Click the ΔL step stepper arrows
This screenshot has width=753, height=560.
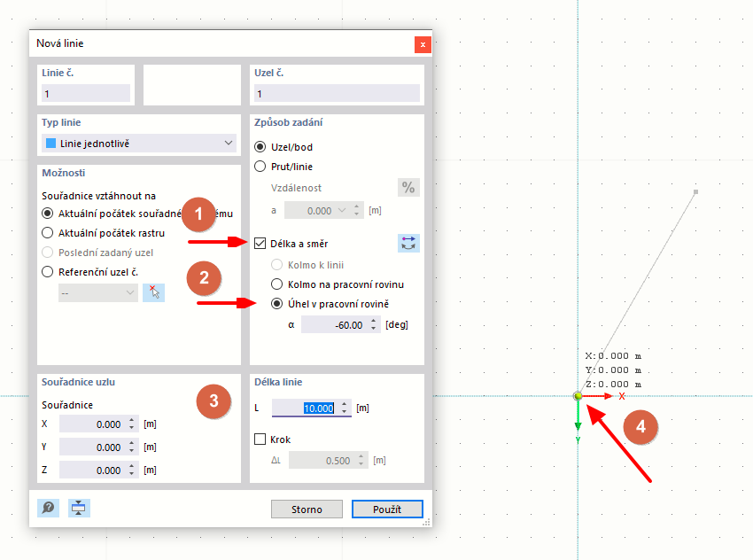coord(361,460)
